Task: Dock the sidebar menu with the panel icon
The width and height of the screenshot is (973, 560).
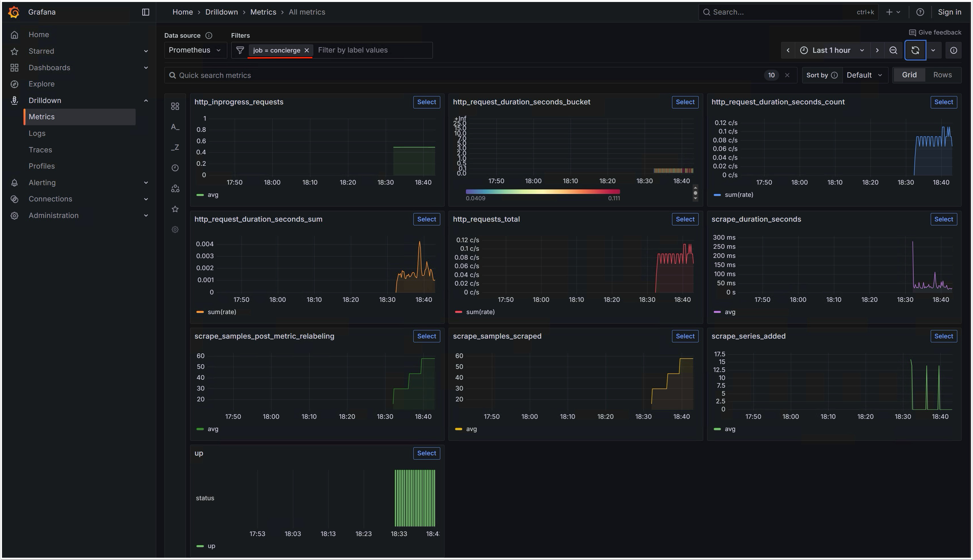Action: point(146,12)
